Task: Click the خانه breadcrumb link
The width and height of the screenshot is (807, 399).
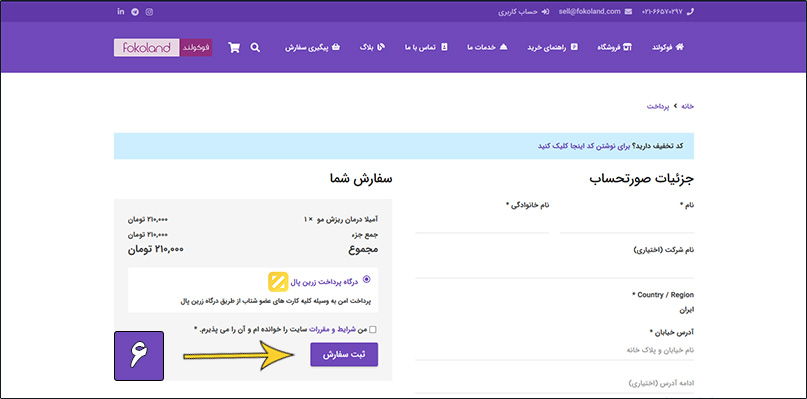Action: pos(688,106)
